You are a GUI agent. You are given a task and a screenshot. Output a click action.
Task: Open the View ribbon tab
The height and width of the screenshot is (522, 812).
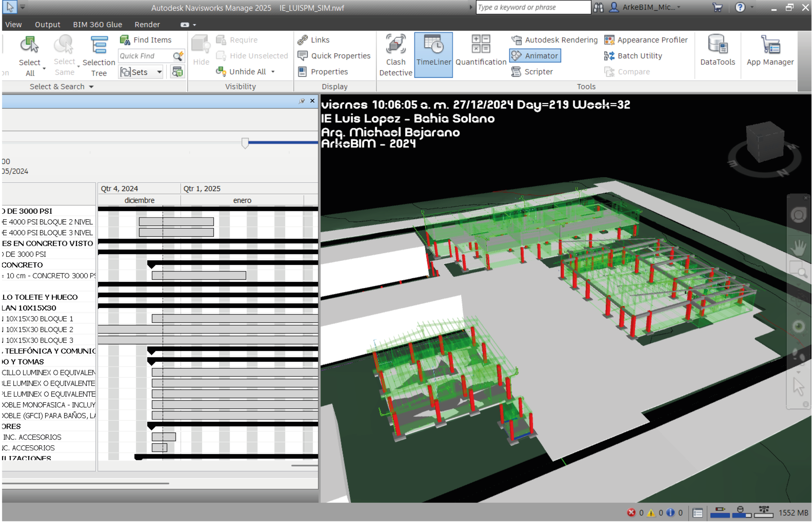[14, 24]
